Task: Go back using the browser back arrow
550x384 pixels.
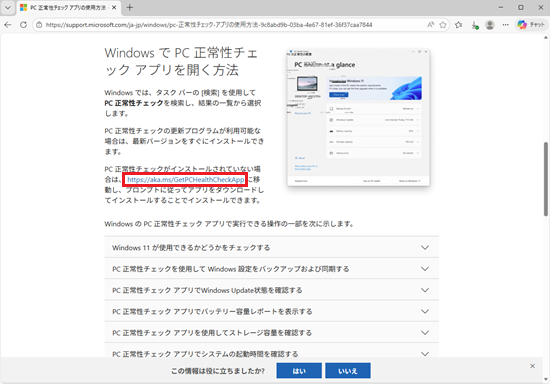Action: pos(8,25)
